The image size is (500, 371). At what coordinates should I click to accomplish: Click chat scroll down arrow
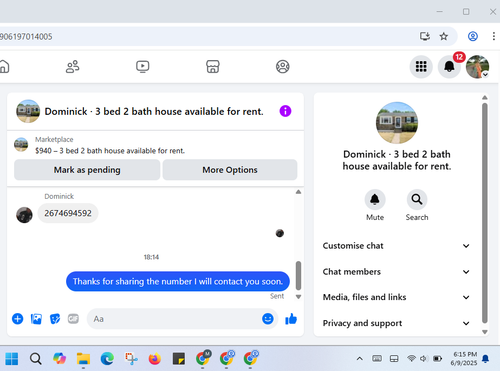pos(298,297)
